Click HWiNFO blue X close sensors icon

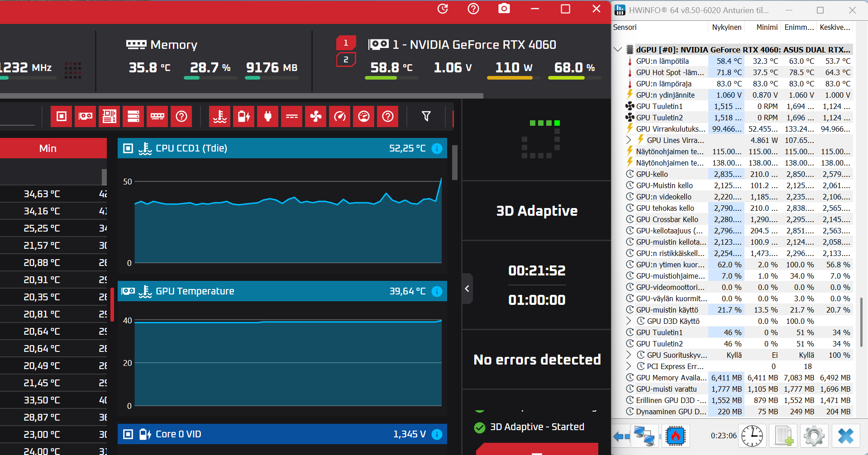(845, 436)
